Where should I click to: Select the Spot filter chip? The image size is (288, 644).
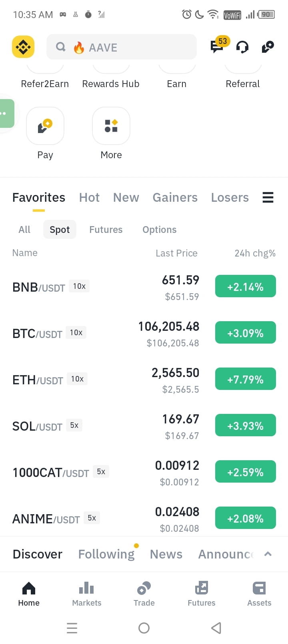(x=60, y=229)
